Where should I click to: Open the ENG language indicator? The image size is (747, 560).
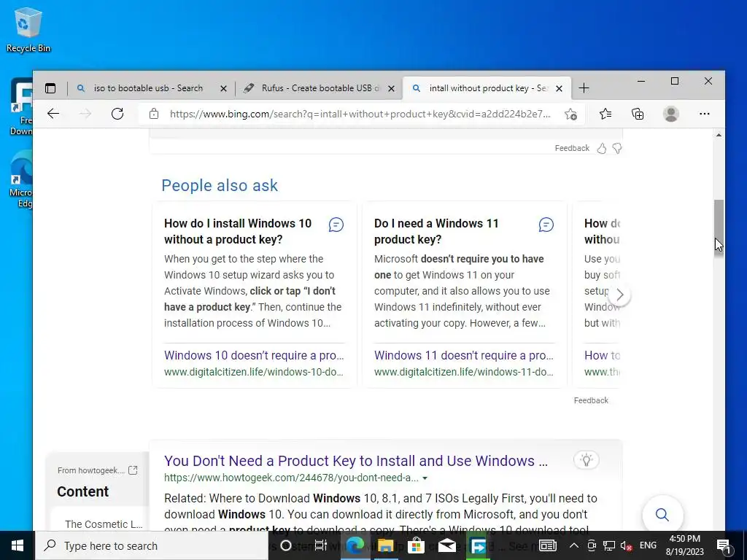click(x=648, y=545)
